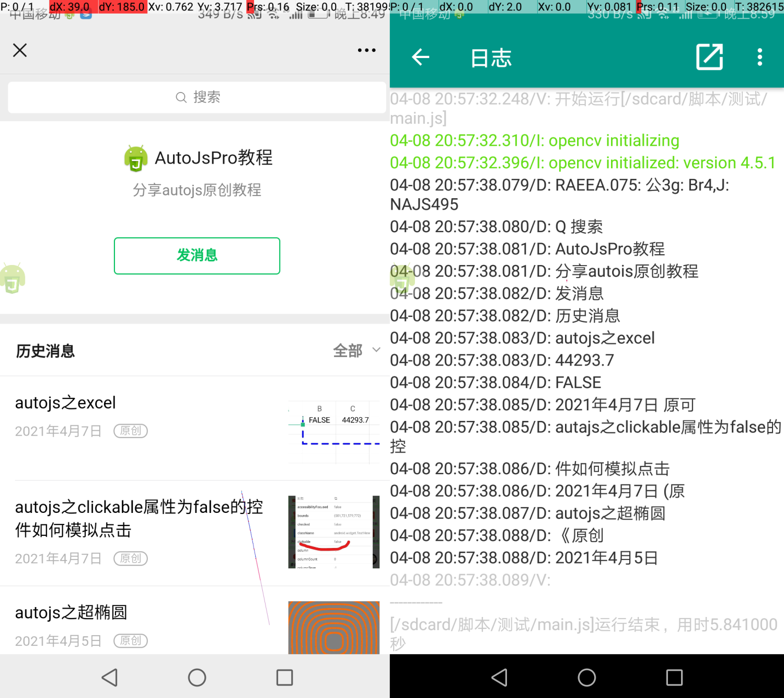Open the three-dot menu on the AutoJsPro page

366,50
